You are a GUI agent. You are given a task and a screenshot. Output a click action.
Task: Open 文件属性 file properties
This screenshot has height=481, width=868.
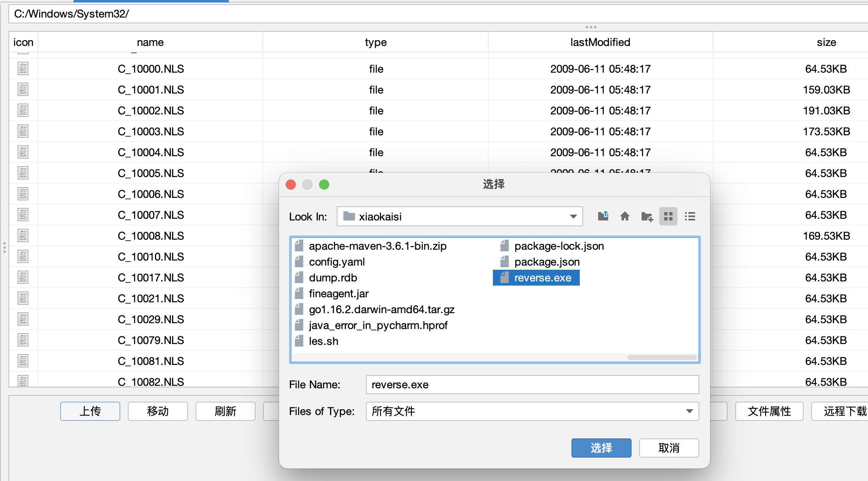pos(769,411)
